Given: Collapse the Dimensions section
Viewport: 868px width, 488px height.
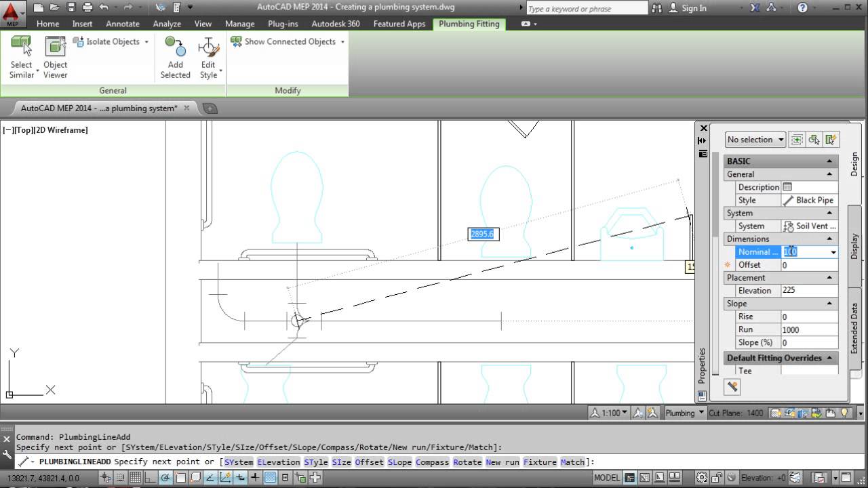Looking at the screenshot, I should [829, 239].
